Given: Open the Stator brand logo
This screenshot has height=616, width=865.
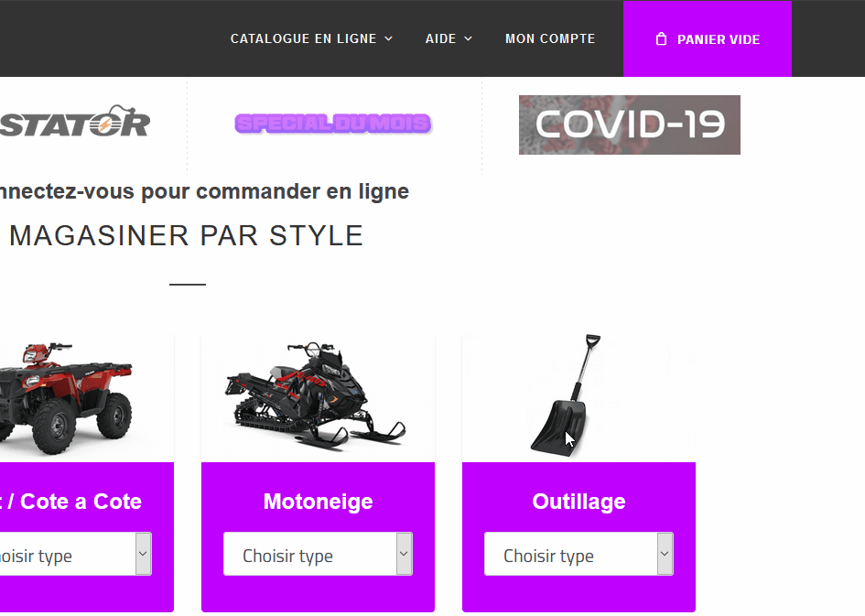Looking at the screenshot, I should [x=74, y=122].
